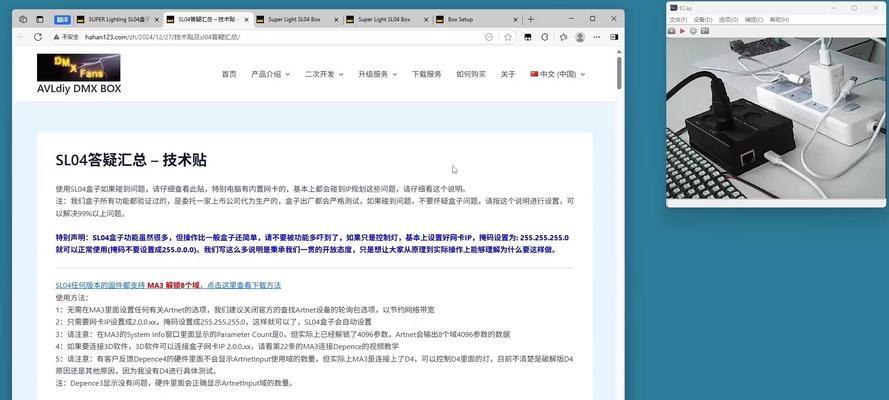The image size is (889, 400).
Task: Click the Depence3显示没有问题 note line
Action: click(175, 384)
